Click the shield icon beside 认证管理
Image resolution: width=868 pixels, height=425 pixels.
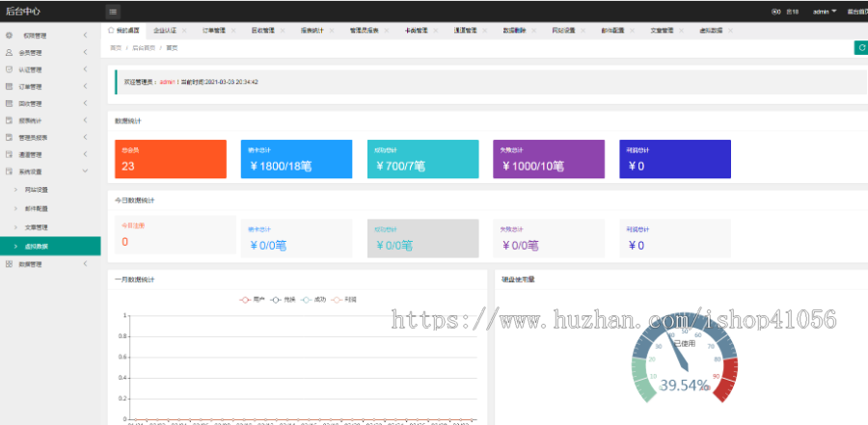pos(10,69)
